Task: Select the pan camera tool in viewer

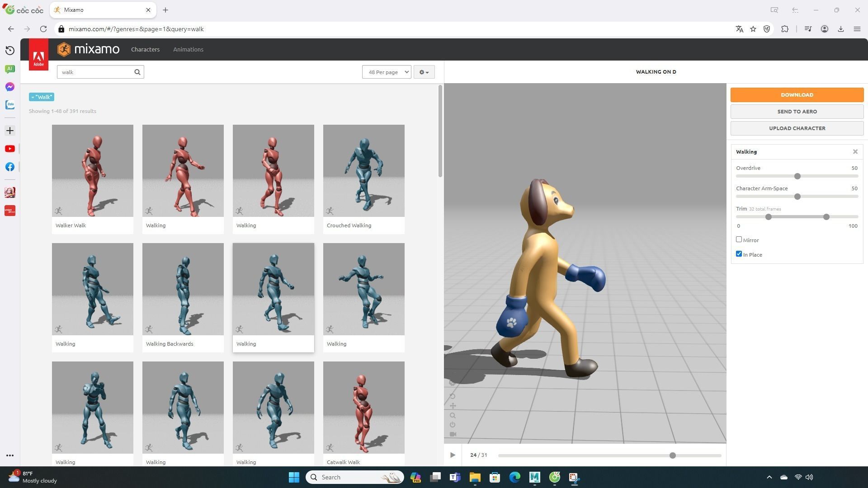Action: pyautogui.click(x=453, y=406)
